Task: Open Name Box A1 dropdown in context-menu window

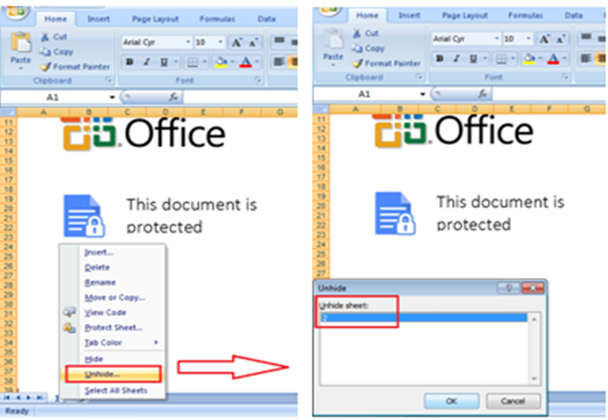Action: point(112,97)
